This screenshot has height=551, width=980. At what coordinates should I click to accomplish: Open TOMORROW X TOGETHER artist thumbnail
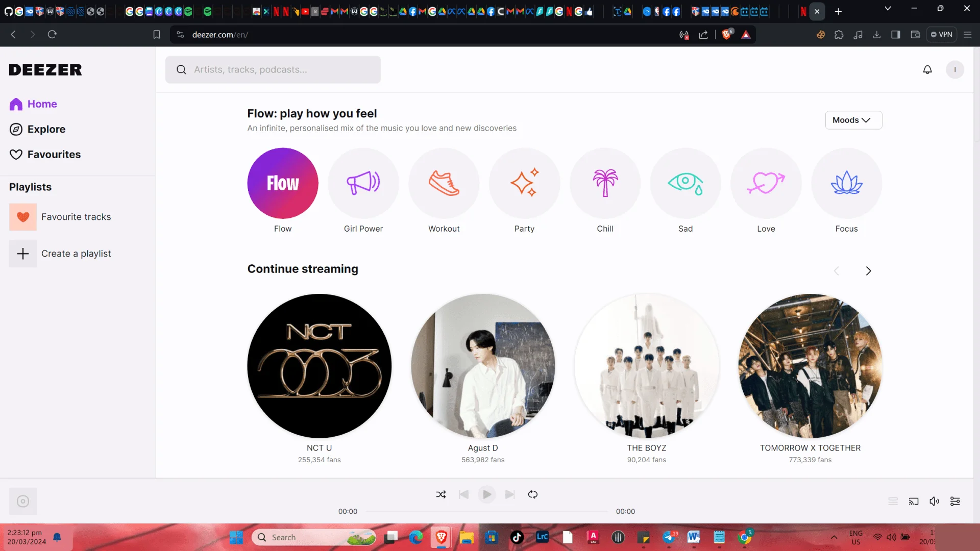click(810, 366)
